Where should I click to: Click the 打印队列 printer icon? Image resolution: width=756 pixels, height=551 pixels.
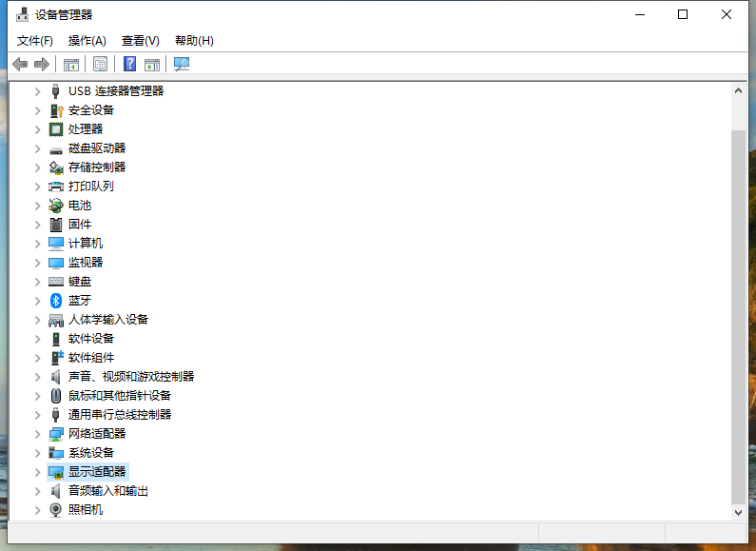click(56, 187)
